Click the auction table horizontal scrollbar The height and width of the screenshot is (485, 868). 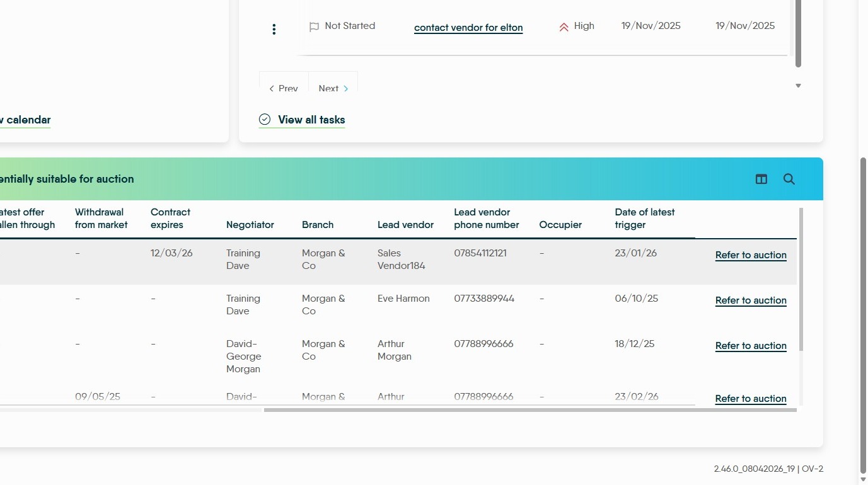tap(529, 410)
